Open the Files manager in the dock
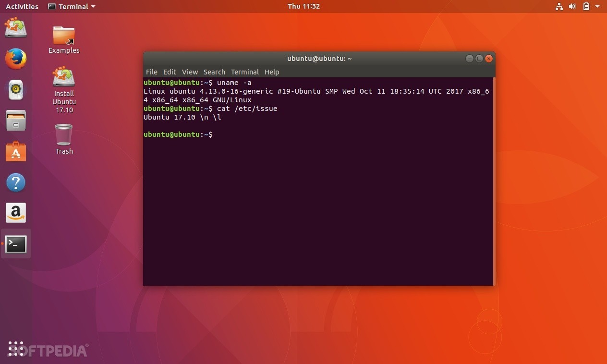 [x=16, y=121]
